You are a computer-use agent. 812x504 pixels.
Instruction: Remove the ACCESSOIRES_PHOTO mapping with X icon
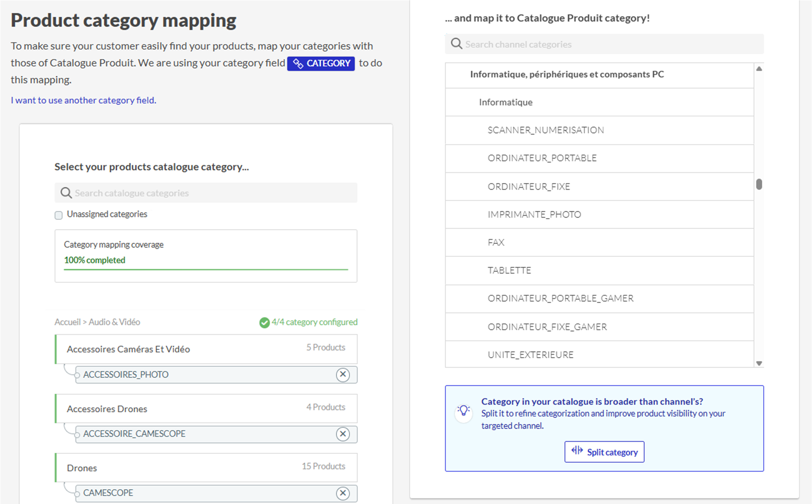coord(343,375)
